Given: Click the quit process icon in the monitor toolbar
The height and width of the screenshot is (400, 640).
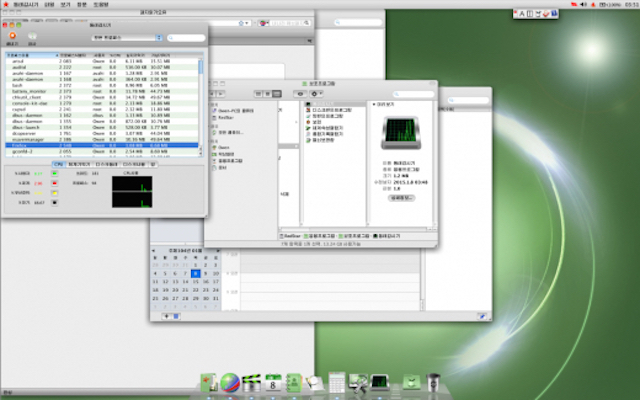Looking at the screenshot, I should click(12, 37).
